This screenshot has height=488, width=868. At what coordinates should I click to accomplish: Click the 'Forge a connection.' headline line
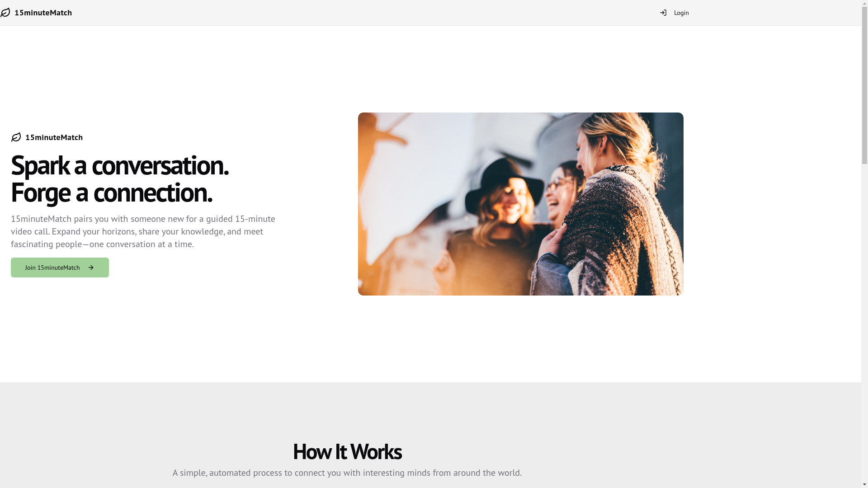click(x=111, y=192)
